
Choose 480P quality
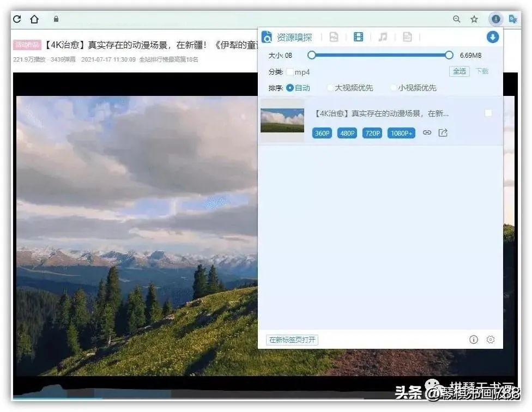coord(347,134)
